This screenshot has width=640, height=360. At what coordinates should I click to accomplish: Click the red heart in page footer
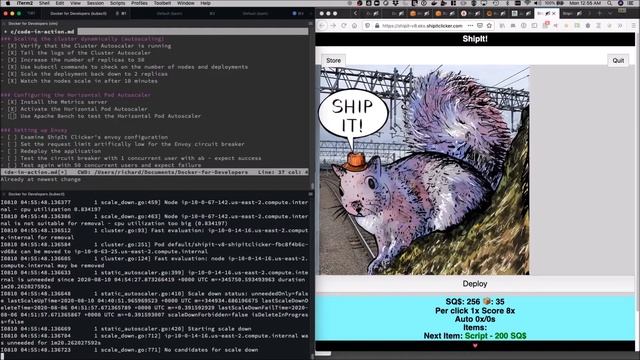pos(475,346)
